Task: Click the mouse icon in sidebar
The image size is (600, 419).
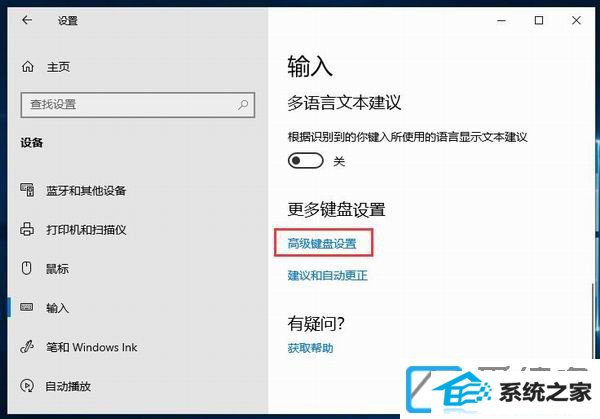Action: click(x=26, y=268)
